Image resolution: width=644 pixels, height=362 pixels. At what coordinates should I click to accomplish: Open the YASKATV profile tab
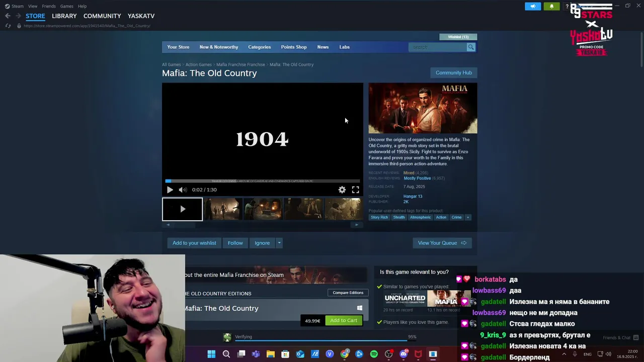click(x=141, y=16)
